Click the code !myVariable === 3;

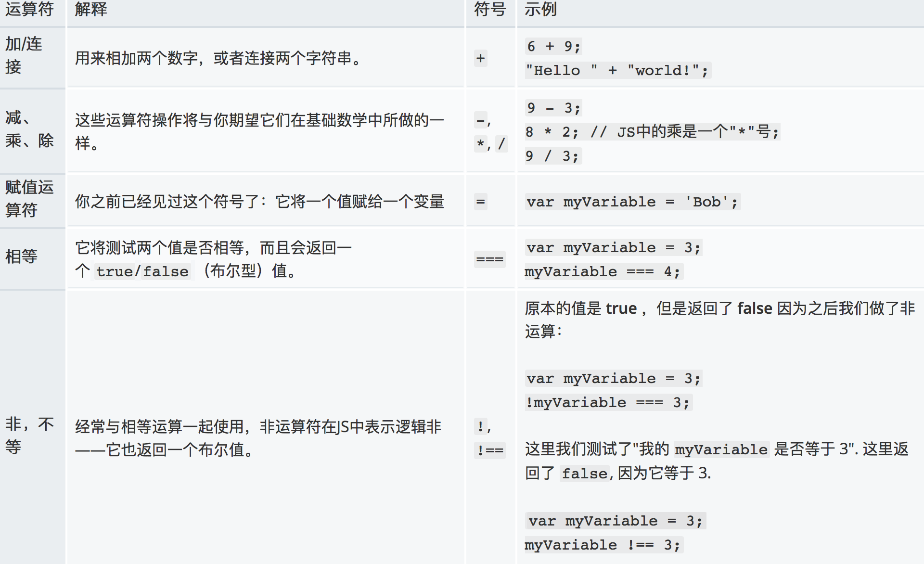coord(608,402)
